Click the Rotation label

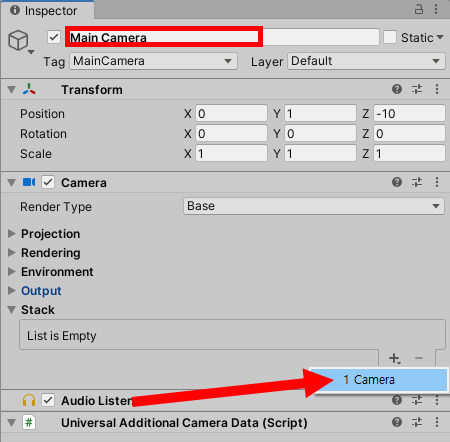(x=43, y=134)
